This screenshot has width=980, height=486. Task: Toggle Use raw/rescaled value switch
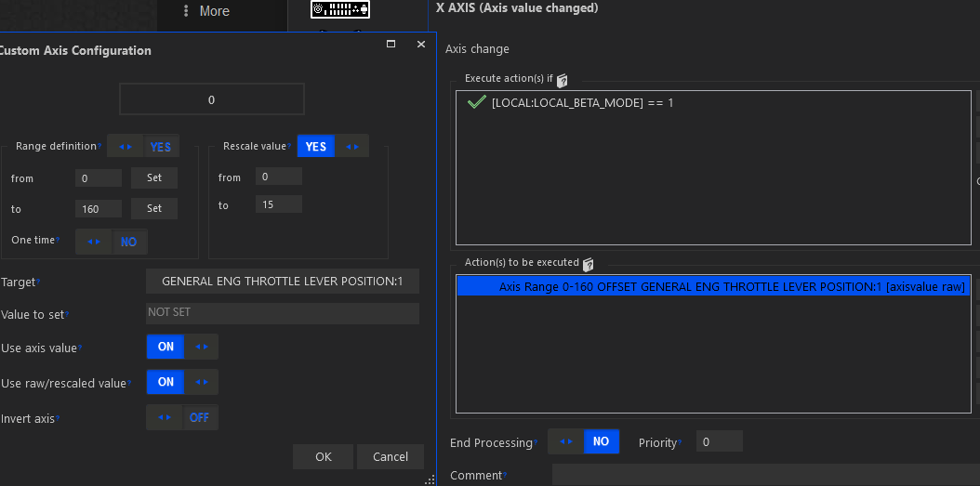[182, 382]
